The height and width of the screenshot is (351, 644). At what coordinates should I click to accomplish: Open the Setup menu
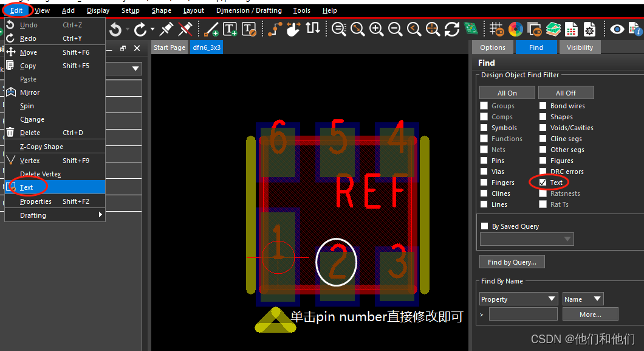pyautogui.click(x=131, y=10)
